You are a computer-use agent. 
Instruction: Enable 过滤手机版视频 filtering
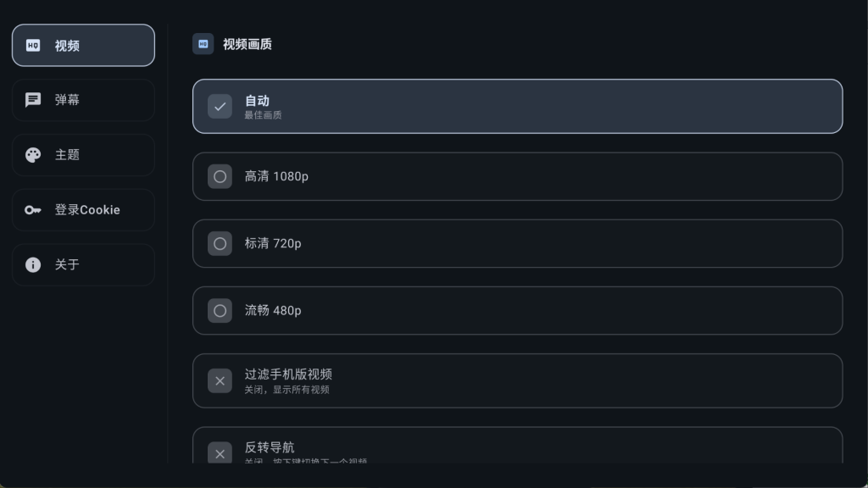517,380
